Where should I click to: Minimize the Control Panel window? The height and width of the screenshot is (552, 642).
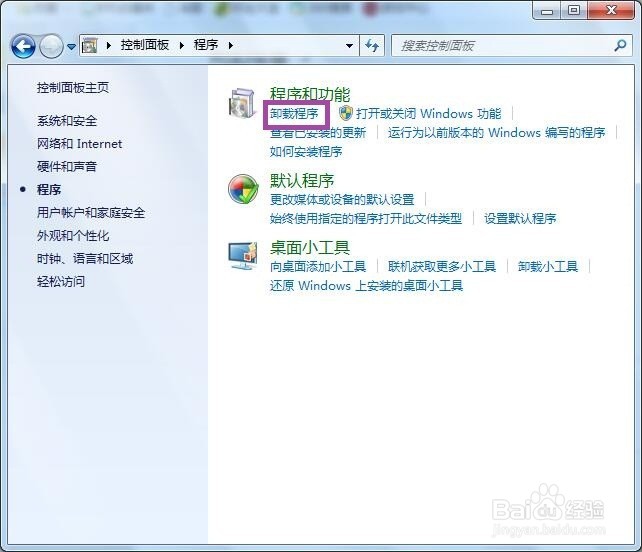[x=547, y=10]
